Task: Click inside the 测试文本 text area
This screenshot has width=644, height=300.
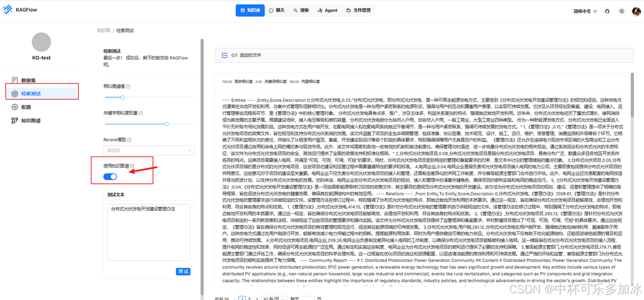Action: point(148,233)
